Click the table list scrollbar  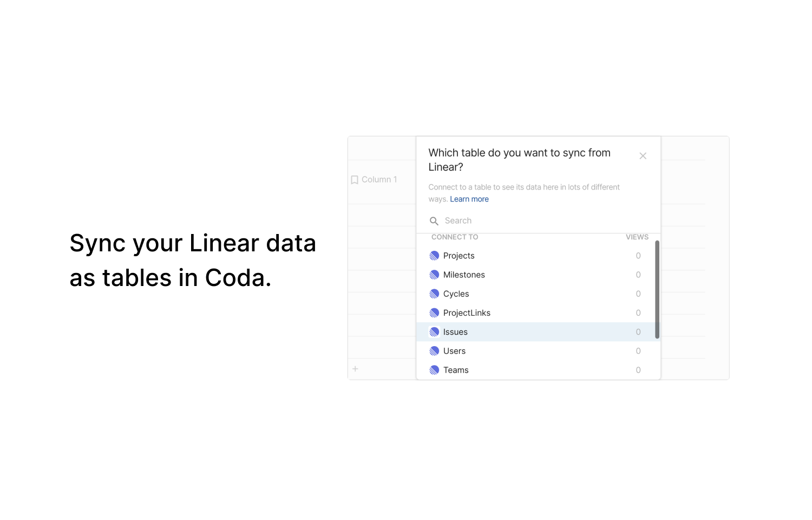click(657, 290)
